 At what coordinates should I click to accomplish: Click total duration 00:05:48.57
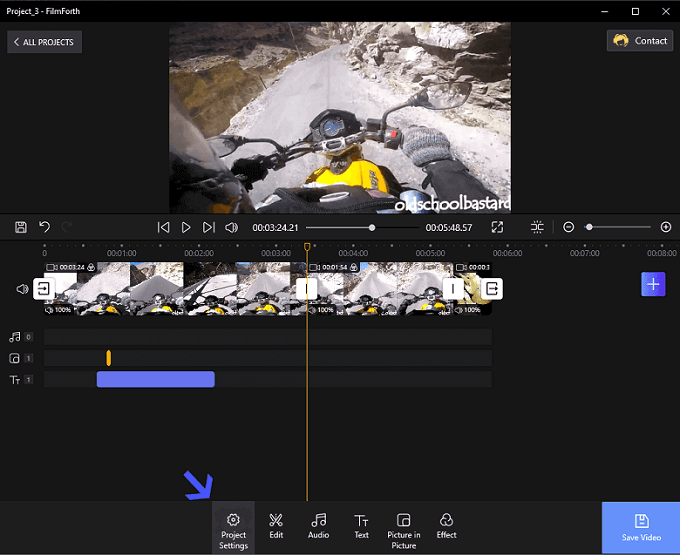tap(449, 228)
